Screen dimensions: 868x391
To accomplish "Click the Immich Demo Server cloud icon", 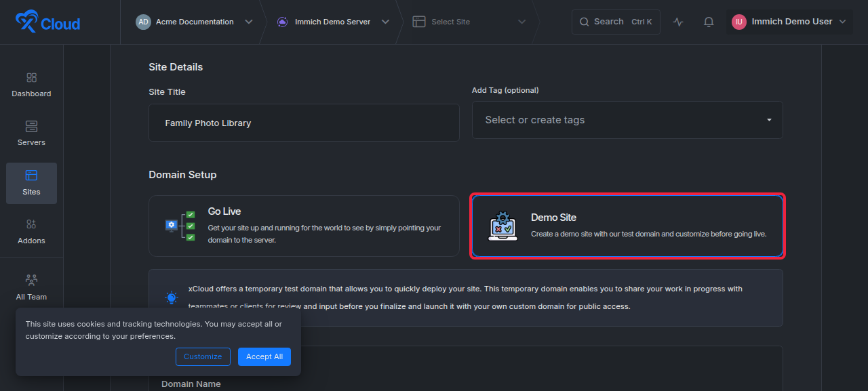I will click(x=282, y=22).
